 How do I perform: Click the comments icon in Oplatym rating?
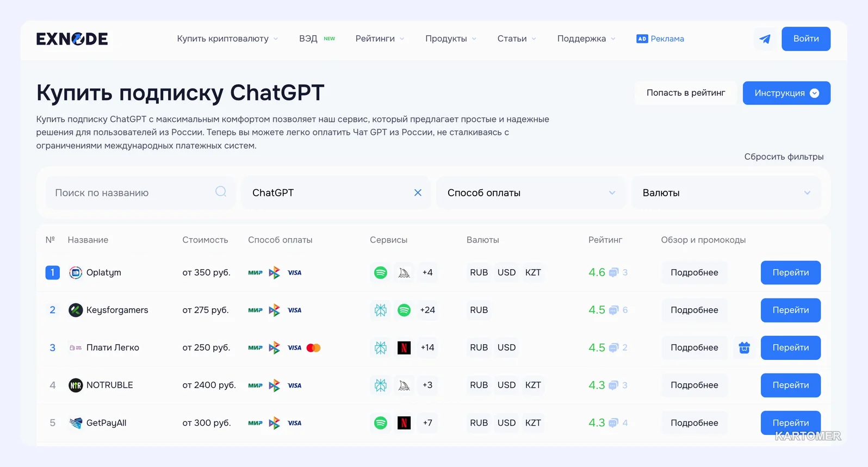pos(613,272)
